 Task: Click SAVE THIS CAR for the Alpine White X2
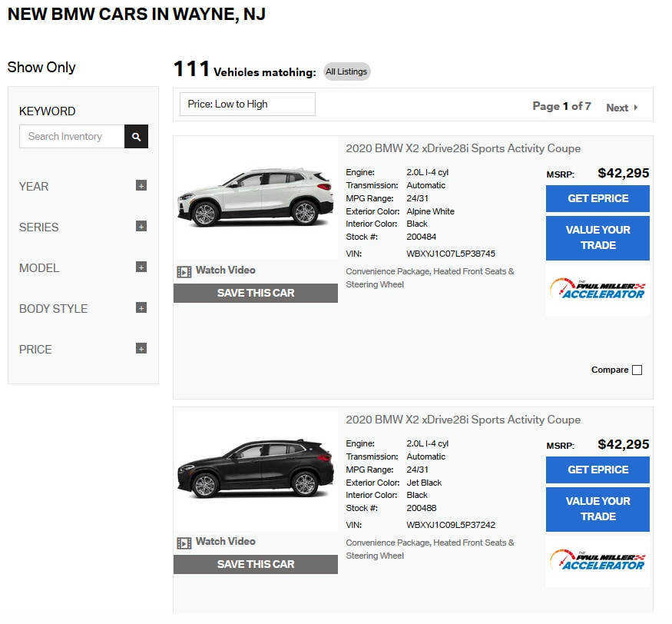(256, 294)
